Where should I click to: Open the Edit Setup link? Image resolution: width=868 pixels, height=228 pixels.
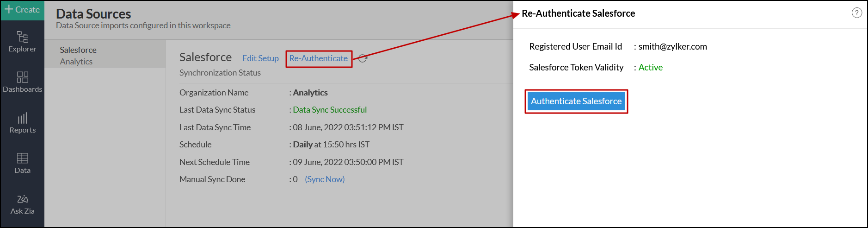[260, 58]
